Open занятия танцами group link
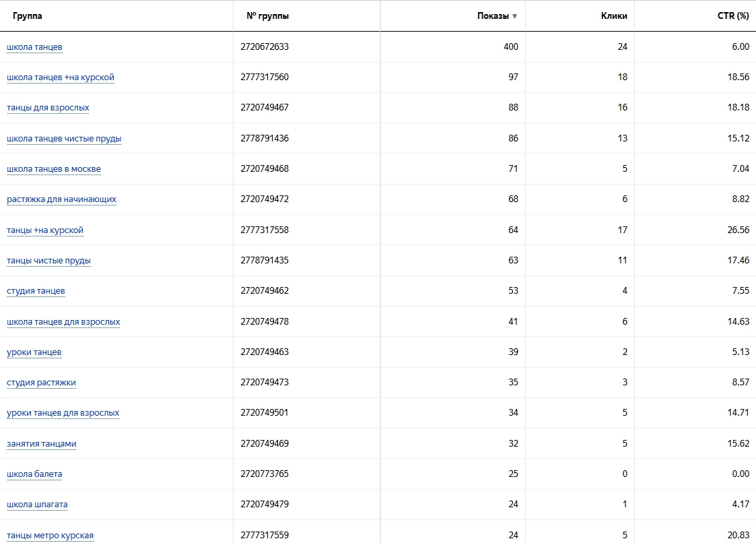This screenshot has width=756, height=543. pyautogui.click(x=42, y=444)
